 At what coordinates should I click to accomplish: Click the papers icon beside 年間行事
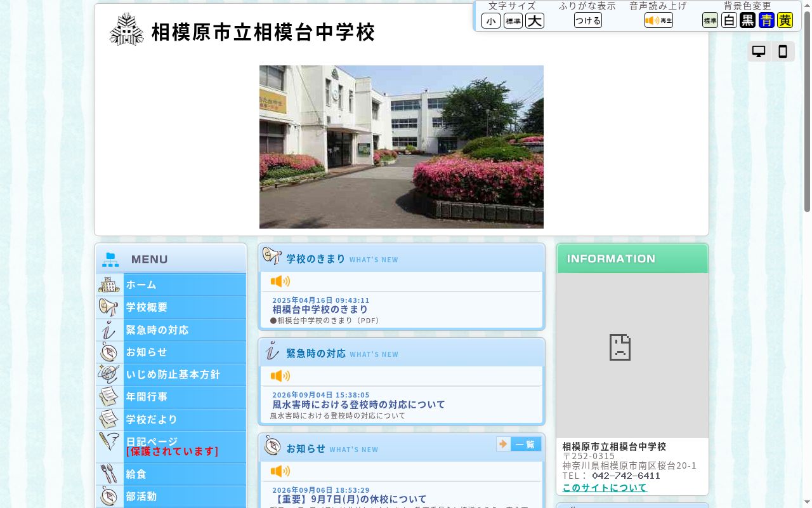(x=109, y=397)
